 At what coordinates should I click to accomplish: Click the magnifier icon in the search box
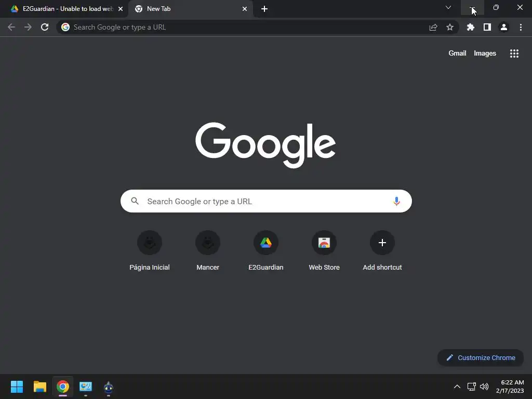point(135,201)
